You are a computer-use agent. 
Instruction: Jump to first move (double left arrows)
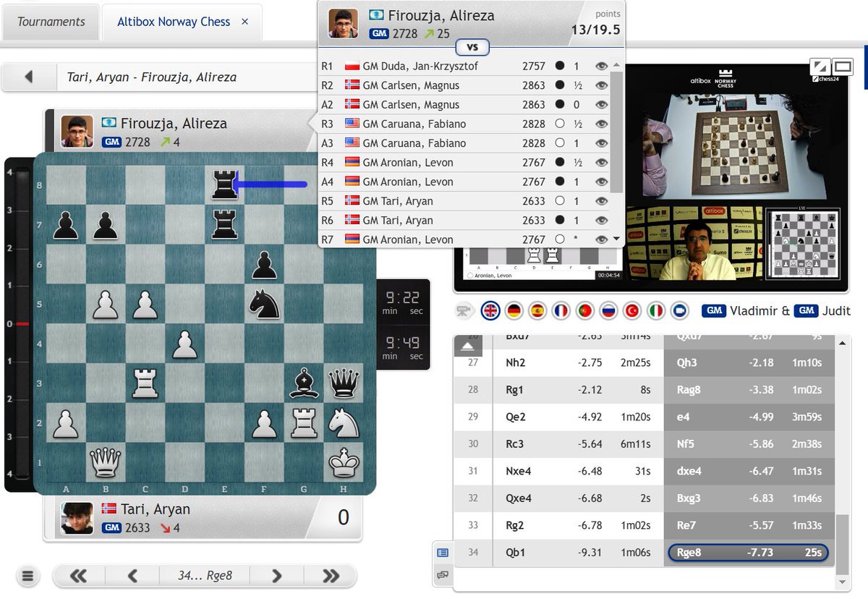[78, 576]
